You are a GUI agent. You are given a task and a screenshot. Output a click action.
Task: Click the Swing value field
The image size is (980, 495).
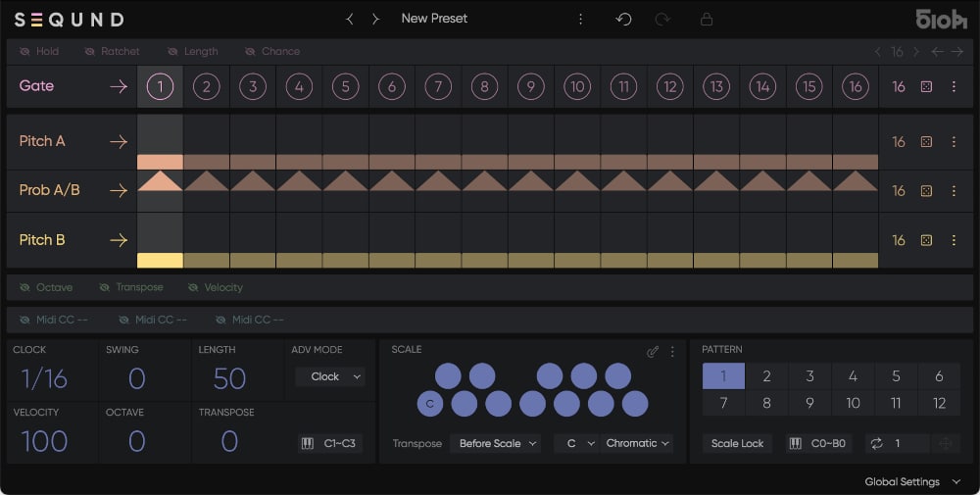[137, 378]
